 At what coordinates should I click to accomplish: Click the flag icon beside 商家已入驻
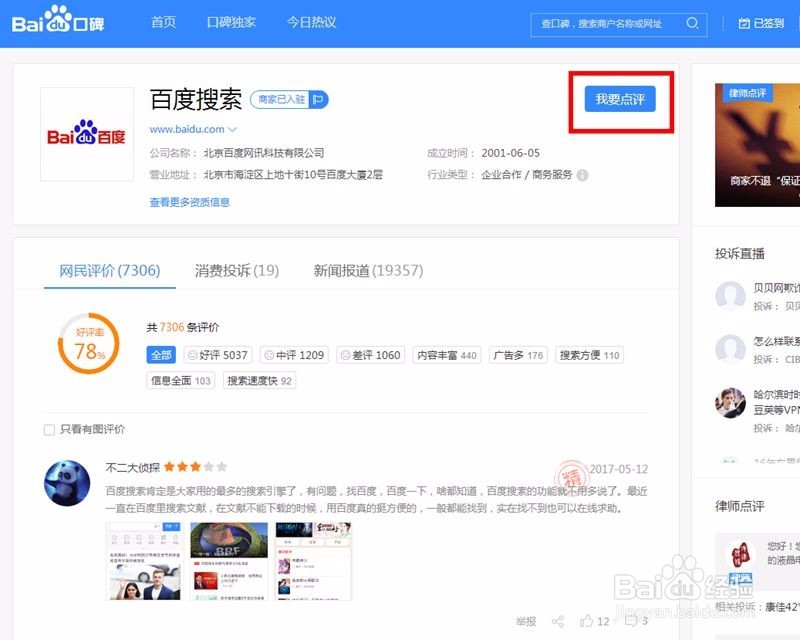point(318,99)
